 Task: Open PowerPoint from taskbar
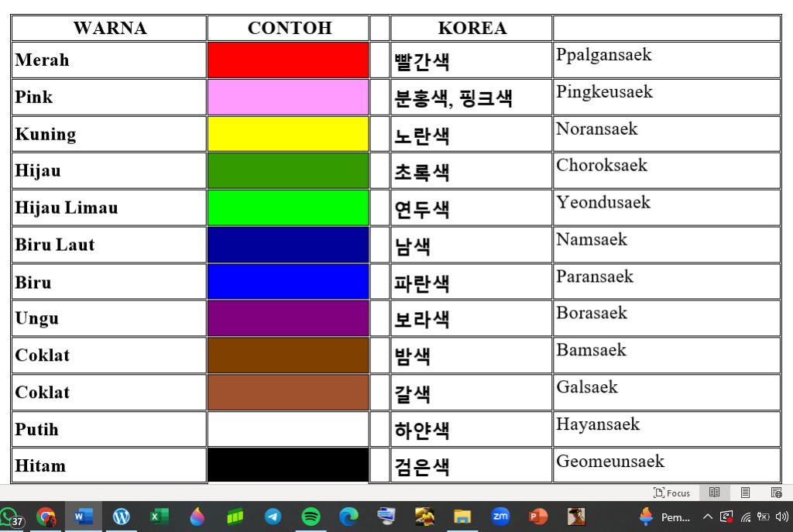(x=537, y=517)
